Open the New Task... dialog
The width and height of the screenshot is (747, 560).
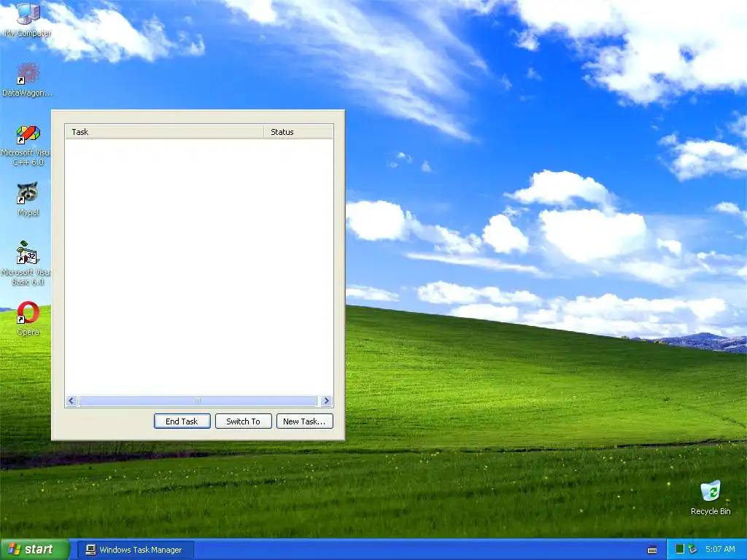[304, 421]
